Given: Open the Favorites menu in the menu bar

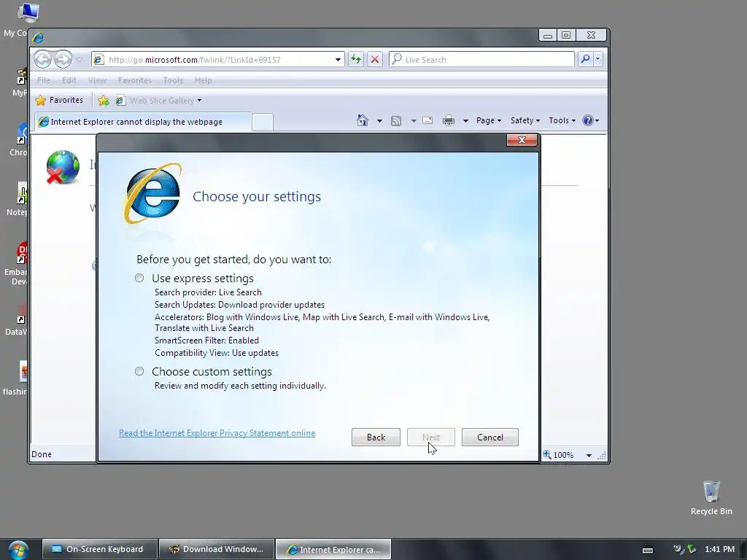Looking at the screenshot, I should (135, 80).
